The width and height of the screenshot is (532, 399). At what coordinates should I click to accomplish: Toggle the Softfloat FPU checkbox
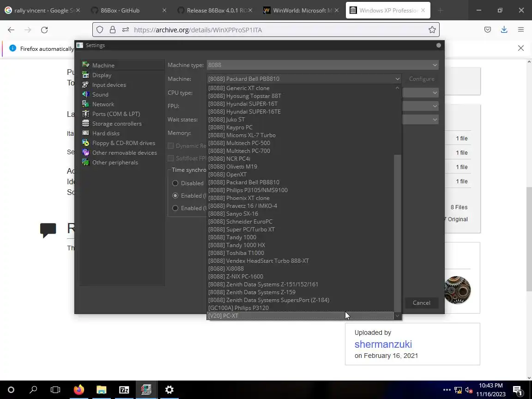pos(171,158)
